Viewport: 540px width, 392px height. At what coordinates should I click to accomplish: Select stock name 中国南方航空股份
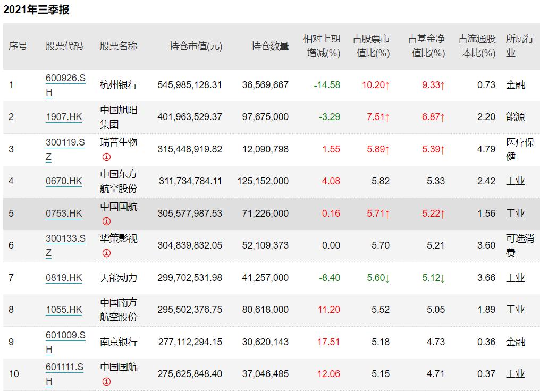tap(119, 310)
